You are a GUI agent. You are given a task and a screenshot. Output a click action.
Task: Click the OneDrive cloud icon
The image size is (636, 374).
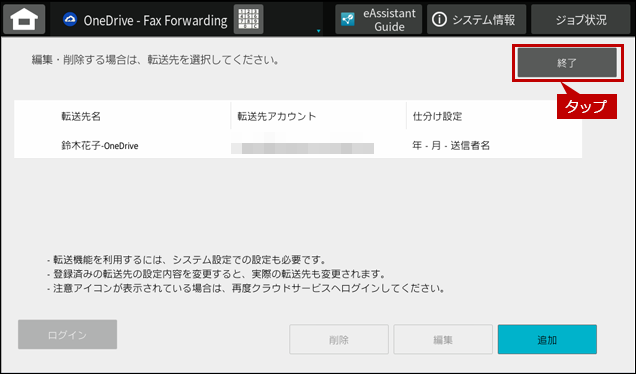[x=70, y=19]
